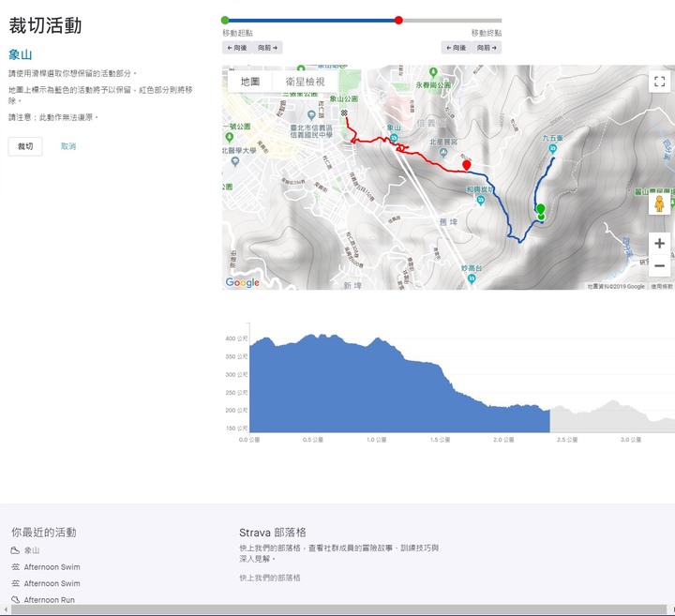The width and height of the screenshot is (675, 616).
Task: Click the gray portion of the trim slider
Action: [x=452, y=21]
